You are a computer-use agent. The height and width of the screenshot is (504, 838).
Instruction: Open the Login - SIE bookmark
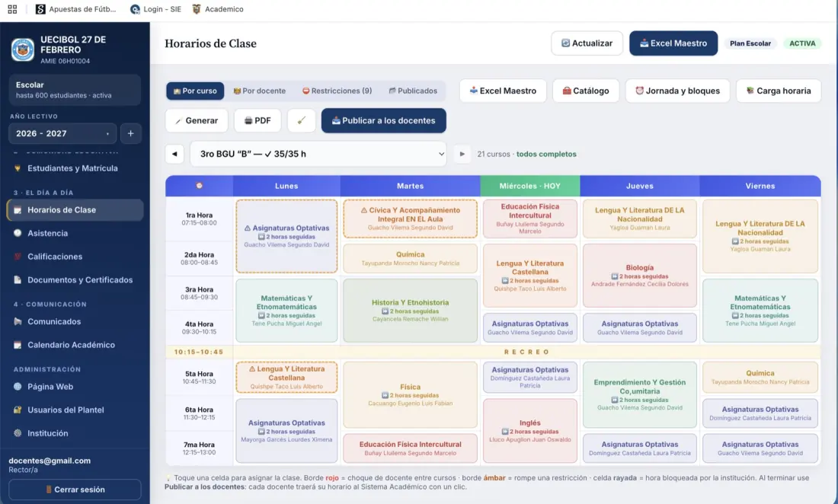coord(155,9)
